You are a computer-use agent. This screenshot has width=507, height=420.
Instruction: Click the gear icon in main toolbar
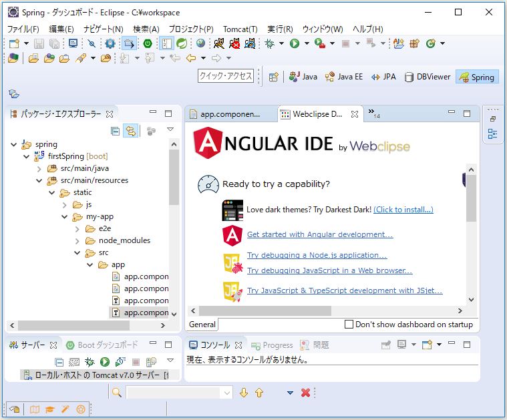[110, 43]
